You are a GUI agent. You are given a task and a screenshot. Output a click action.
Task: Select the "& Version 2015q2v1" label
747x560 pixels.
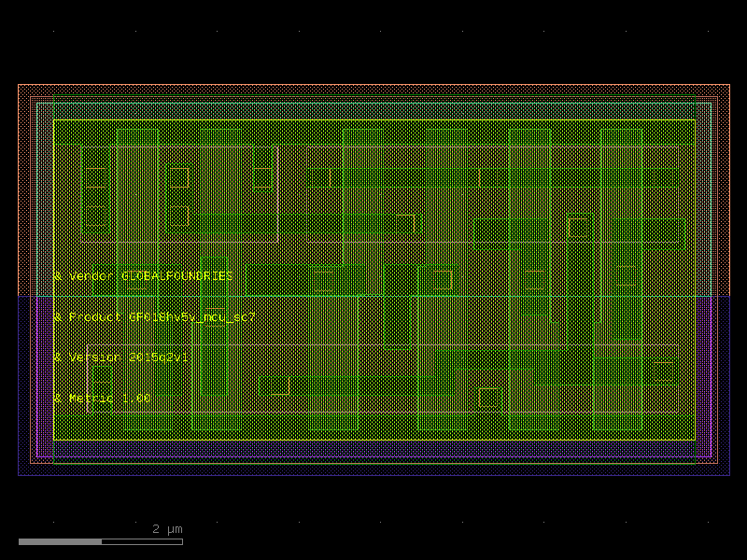point(121,357)
